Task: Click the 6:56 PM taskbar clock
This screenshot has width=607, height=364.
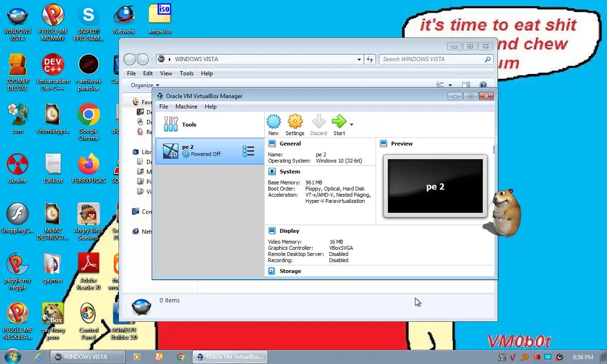Action: click(583, 357)
